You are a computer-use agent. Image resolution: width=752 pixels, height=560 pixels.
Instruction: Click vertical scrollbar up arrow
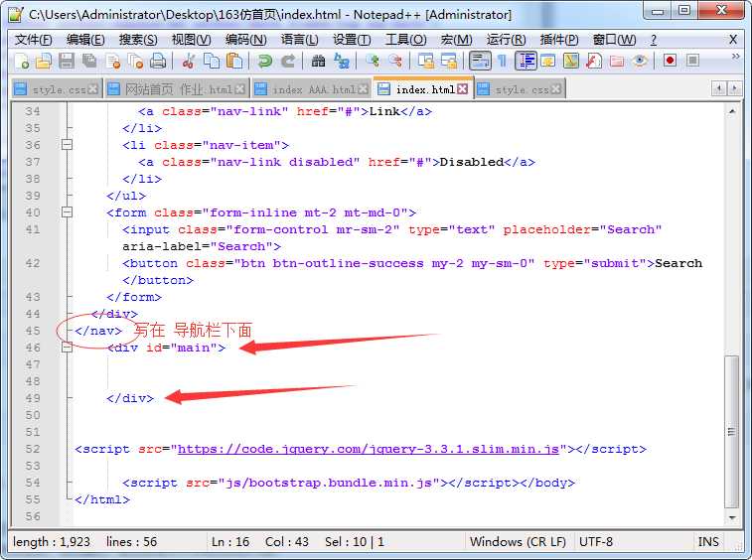pos(732,111)
